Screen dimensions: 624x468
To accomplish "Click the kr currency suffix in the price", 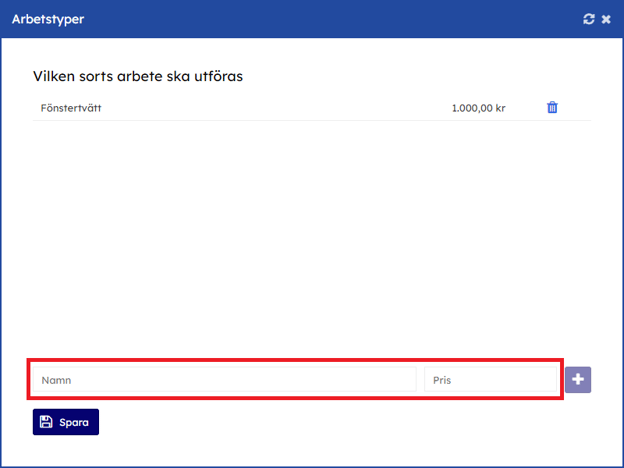I will [499, 108].
